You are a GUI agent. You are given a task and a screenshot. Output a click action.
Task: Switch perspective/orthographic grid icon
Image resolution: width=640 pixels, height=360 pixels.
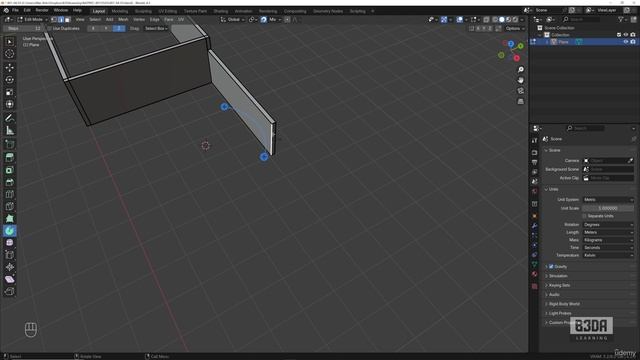(520, 101)
